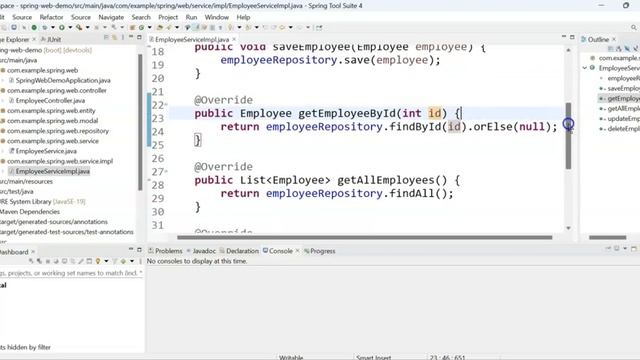Switch to the Declaration tab
The height and width of the screenshot is (360, 640).
tap(239, 251)
